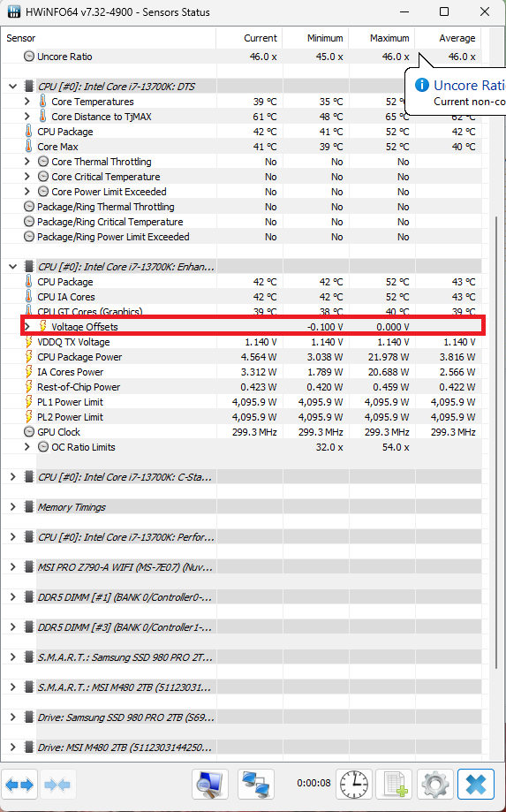Reset the elapsed time clock icon
Screen dimensions: 506x812
(x=354, y=785)
